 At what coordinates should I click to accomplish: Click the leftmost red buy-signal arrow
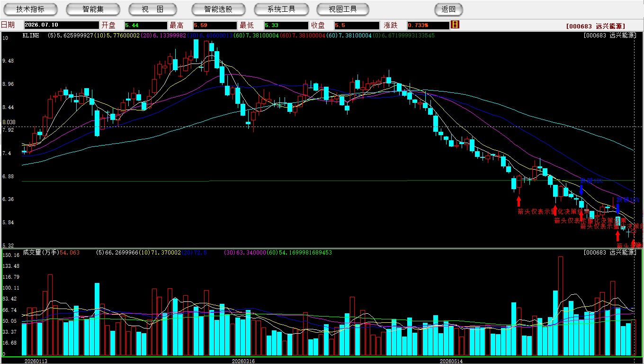[x=519, y=201]
